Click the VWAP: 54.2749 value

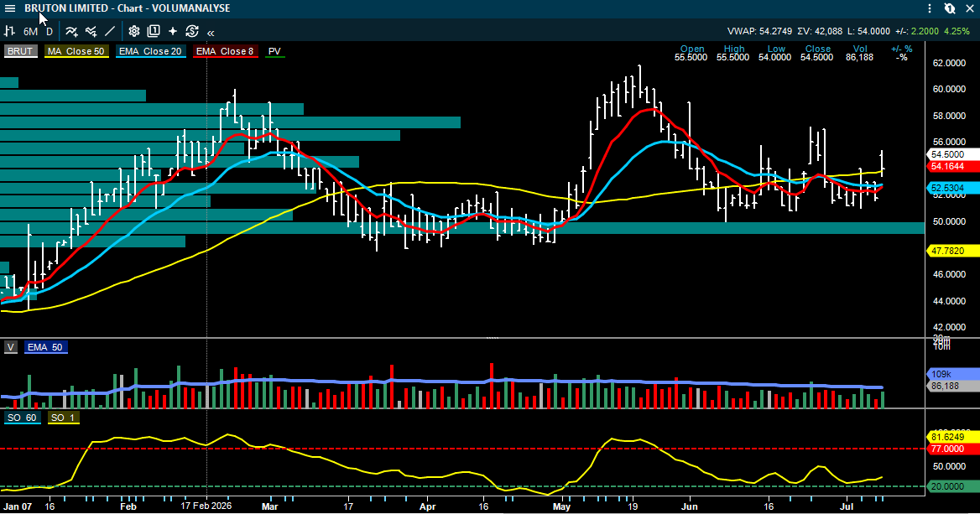click(x=759, y=31)
